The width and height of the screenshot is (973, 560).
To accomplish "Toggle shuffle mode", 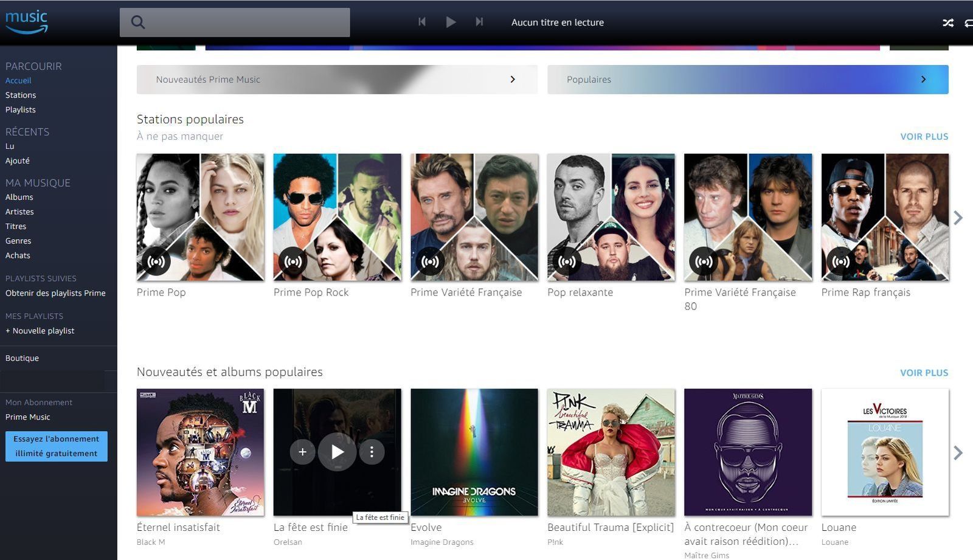I will pyautogui.click(x=947, y=23).
